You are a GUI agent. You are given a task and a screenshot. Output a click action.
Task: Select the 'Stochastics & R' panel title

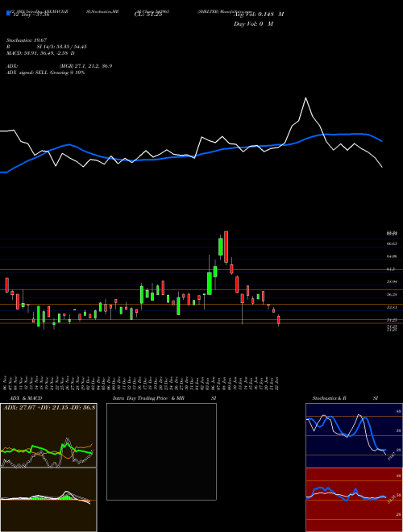coord(329,398)
